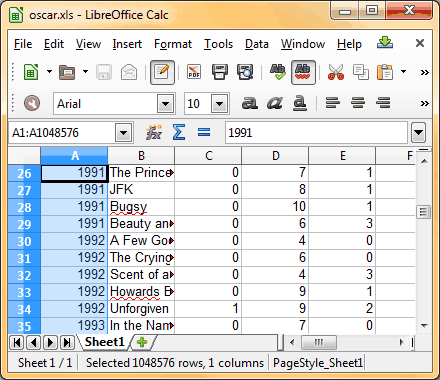Click the Cut scissors icon
This screenshot has height=380, width=440.
tap(336, 72)
